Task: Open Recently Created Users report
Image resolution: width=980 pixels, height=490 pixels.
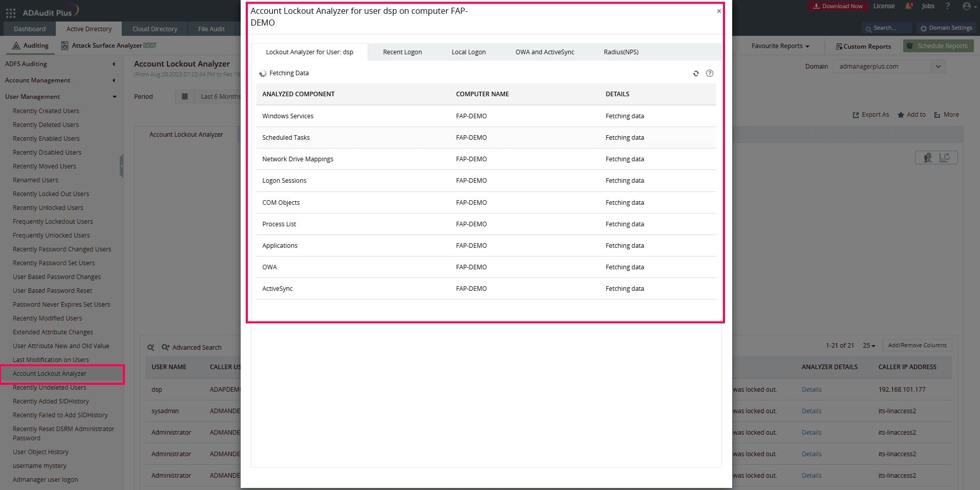Action: (46, 111)
